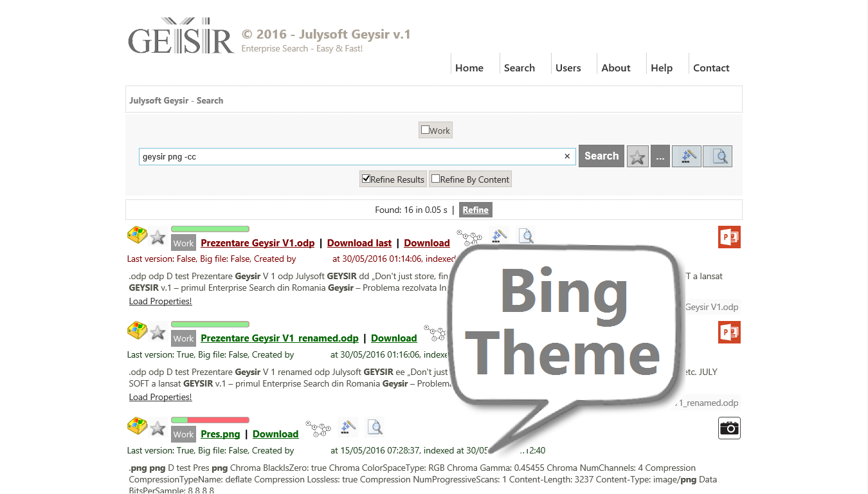Screen dimensions: 868x494
Task: Click preview magnifier icon for Pres.png
Action: 375,426
